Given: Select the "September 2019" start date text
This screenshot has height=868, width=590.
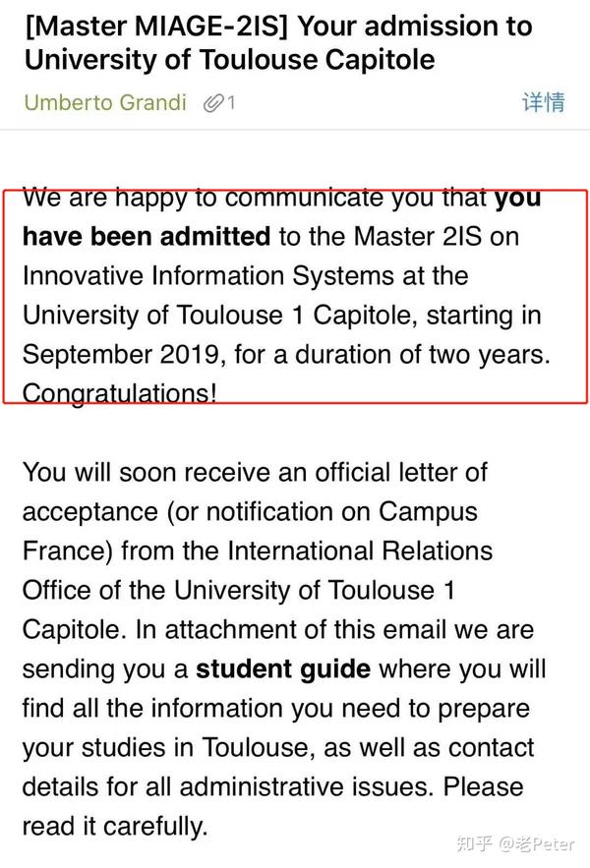Looking at the screenshot, I should click(121, 354).
